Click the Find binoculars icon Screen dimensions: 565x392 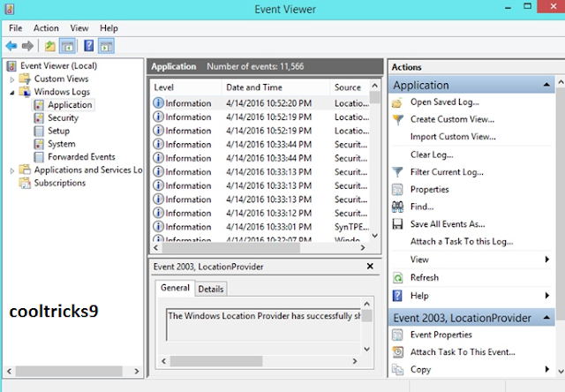tap(397, 207)
